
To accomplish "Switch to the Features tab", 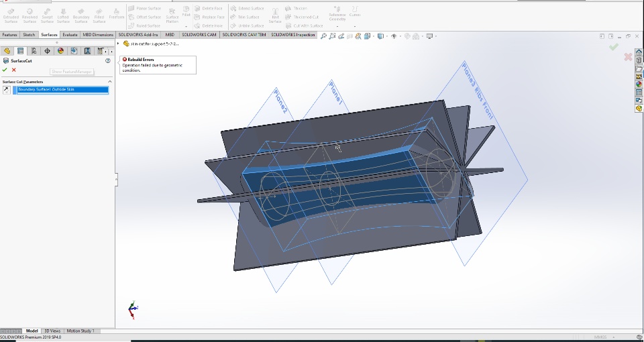I will (x=10, y=35).
